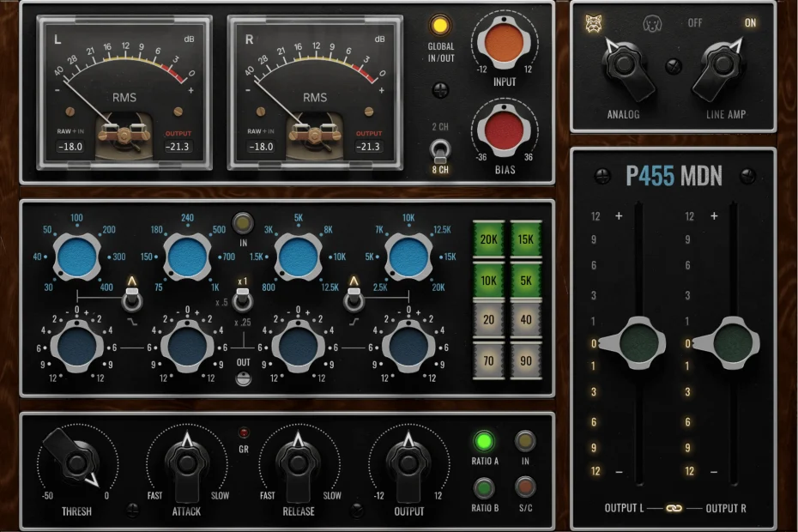
Task: Click the dog icon in the Analog section
Action: coord(650,23)
